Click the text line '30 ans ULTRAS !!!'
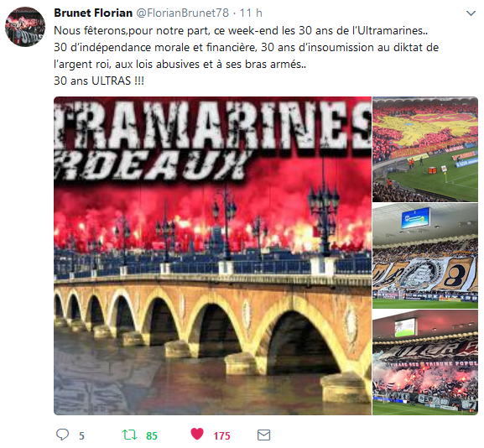This screenshot has width=484, height=448. coord(99,81)
